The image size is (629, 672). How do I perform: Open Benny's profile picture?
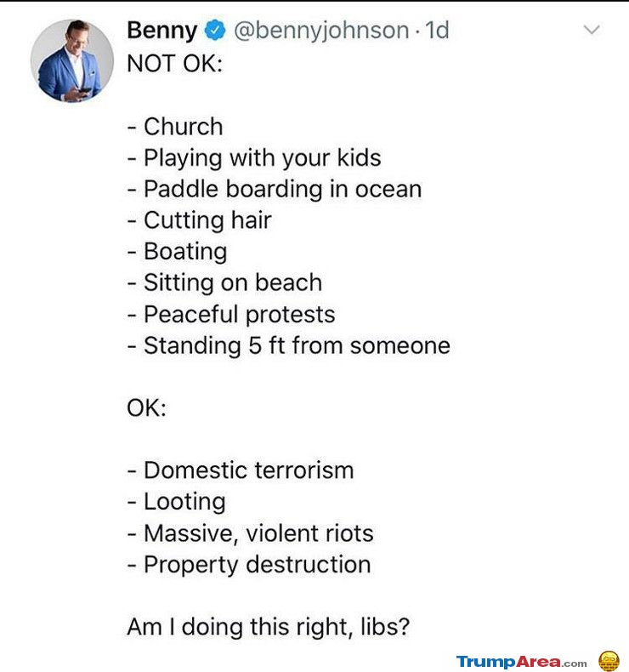tap(72, 61)
